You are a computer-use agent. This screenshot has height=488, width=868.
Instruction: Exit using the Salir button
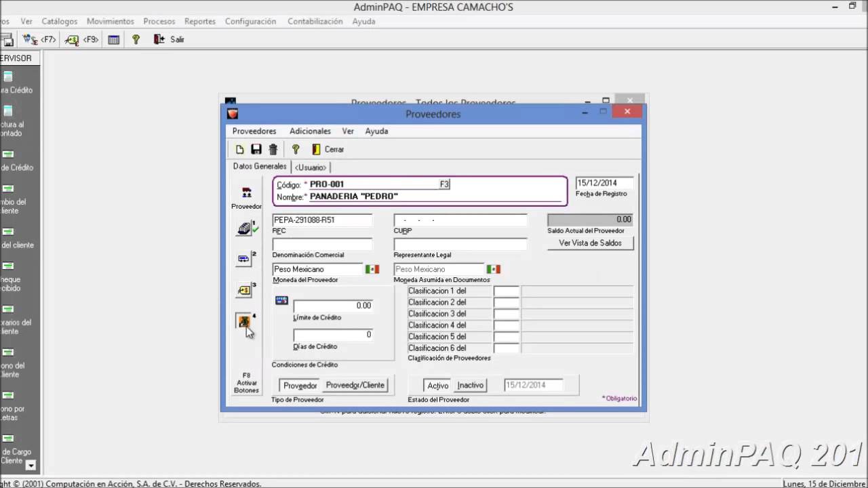click(x=170, y=39)
